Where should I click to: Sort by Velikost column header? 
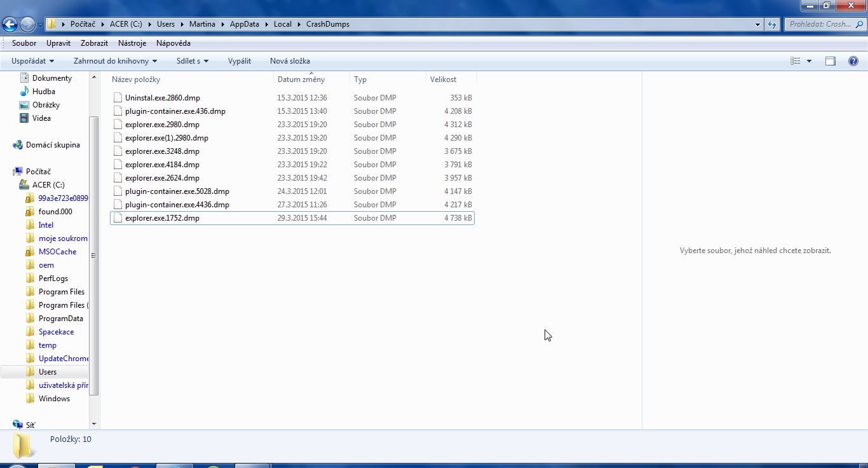pos(443,79)
